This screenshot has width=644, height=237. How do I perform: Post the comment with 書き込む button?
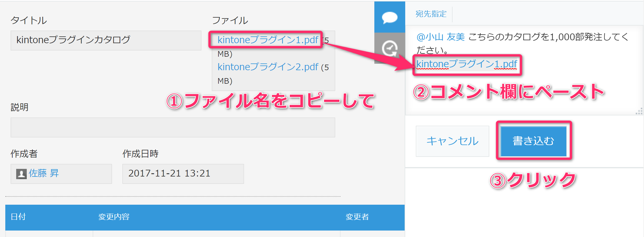coord(533,141)
